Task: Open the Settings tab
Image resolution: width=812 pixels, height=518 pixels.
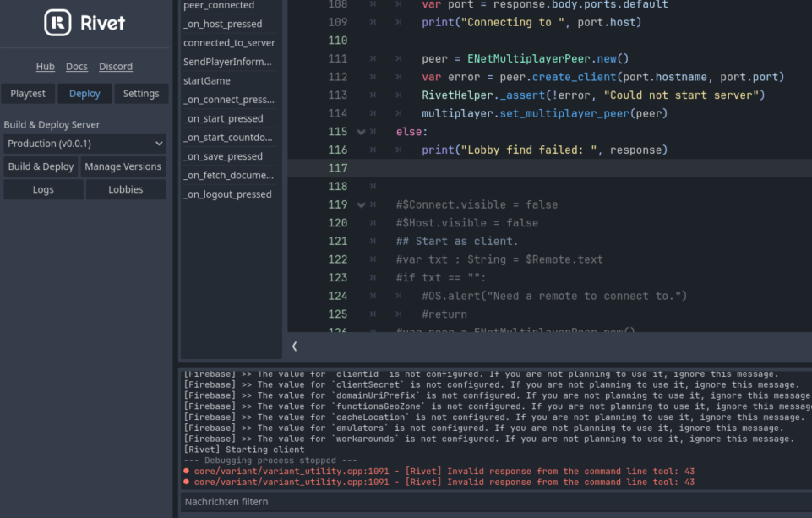Action: (x=140, y=94)
